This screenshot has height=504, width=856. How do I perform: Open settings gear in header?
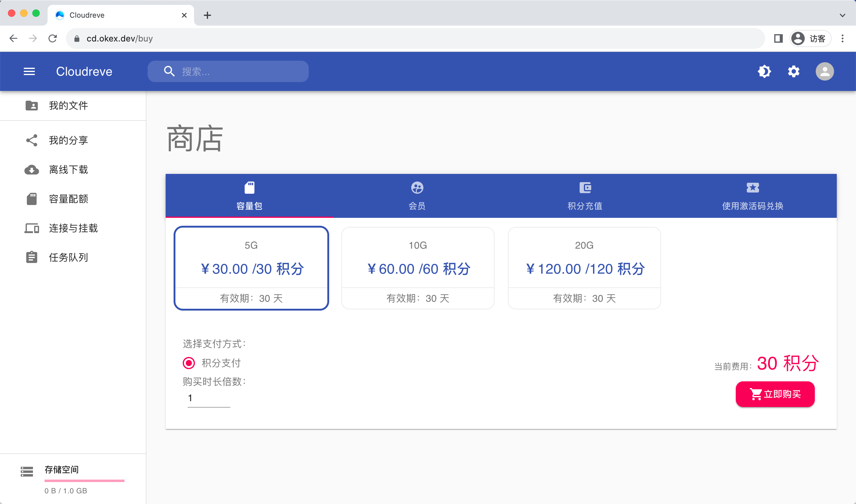pyautogui.click(x=793, y=71)
